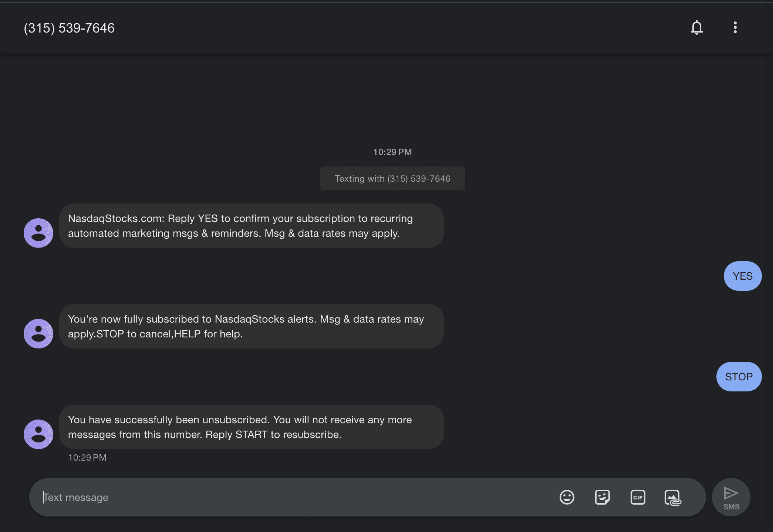773x532 pixels.
Task: Click the avatar beside the unsubscribed message
Action: click(x=38, y=434)
